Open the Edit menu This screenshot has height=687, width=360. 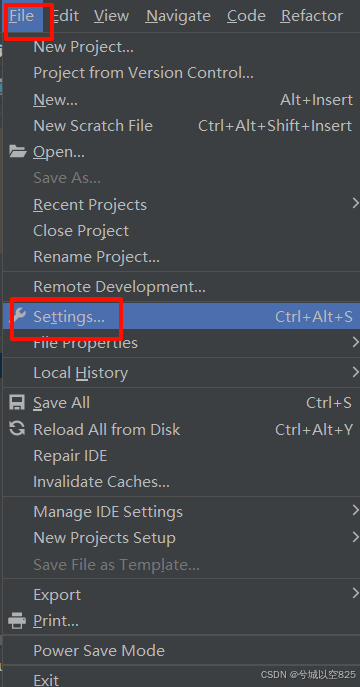point(66,16)
